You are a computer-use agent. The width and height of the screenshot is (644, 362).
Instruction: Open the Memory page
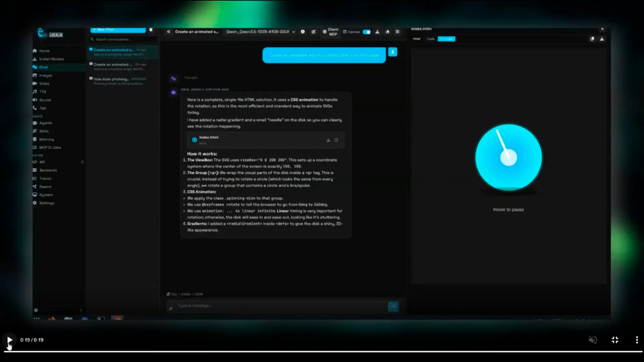[46, 139]
